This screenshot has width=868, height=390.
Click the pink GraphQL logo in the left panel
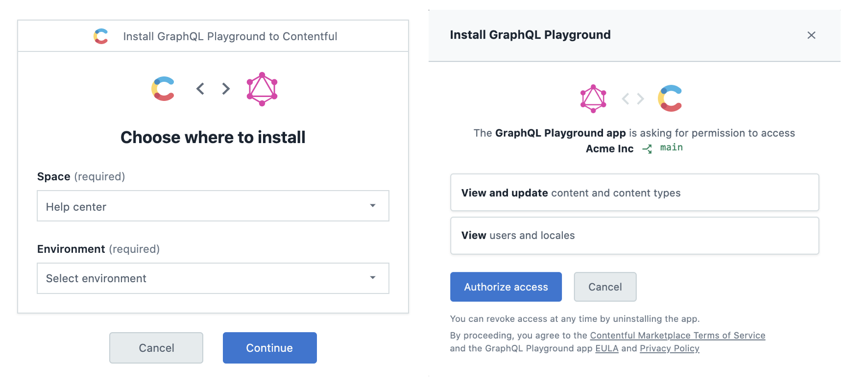(x=262, y=89)
